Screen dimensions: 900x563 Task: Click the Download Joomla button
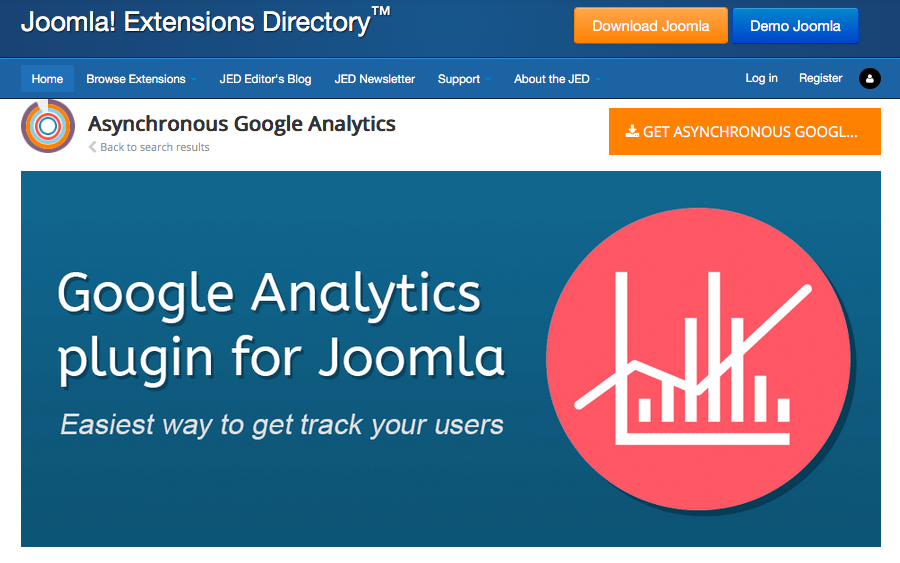coord(650,26)
